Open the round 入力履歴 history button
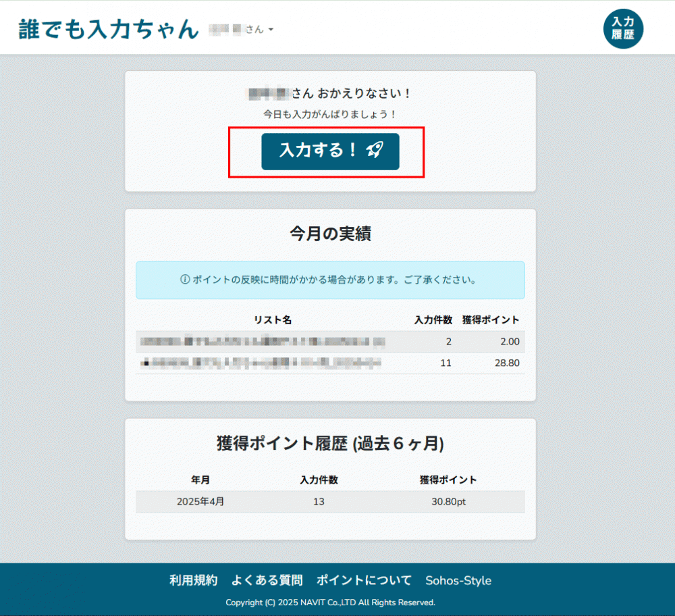This screenshot has width=675, height=616. pos(623,30)
